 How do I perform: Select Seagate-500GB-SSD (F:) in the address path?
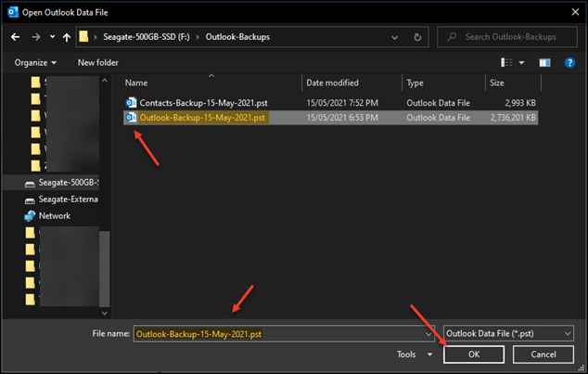coord(147,37)
